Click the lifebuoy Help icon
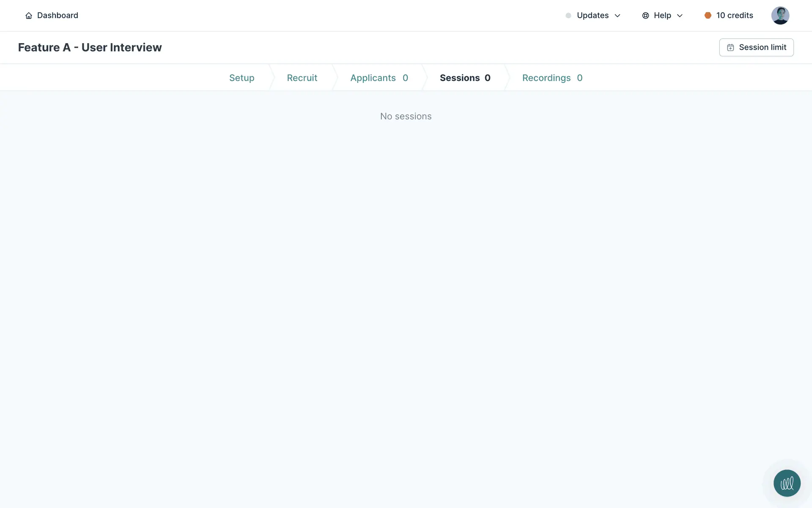Image resolution: width=812 pixels, height=508 pixels. pos(645,16)
